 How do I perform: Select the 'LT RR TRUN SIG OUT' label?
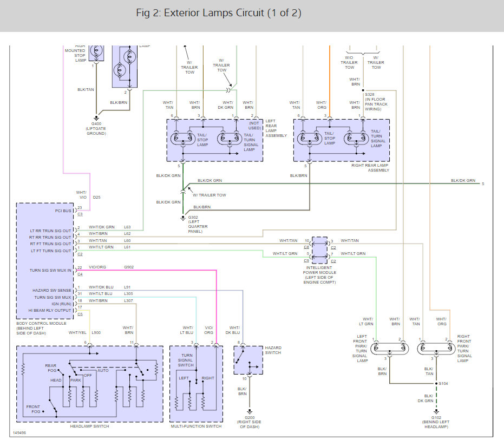pos(50,231)
